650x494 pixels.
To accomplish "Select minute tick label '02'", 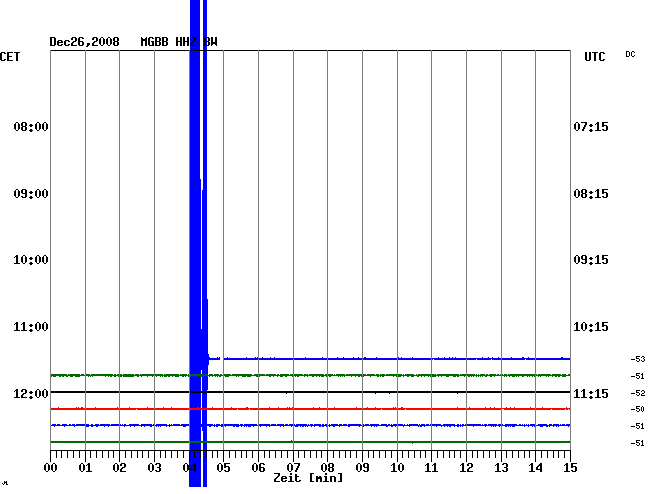I will tap(119, 467).
